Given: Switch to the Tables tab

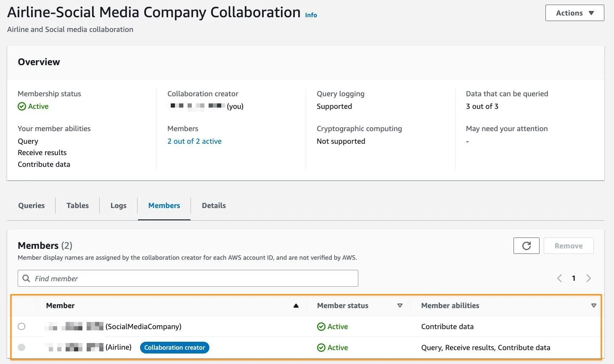Looking at the screenshot, I should 77,206.
